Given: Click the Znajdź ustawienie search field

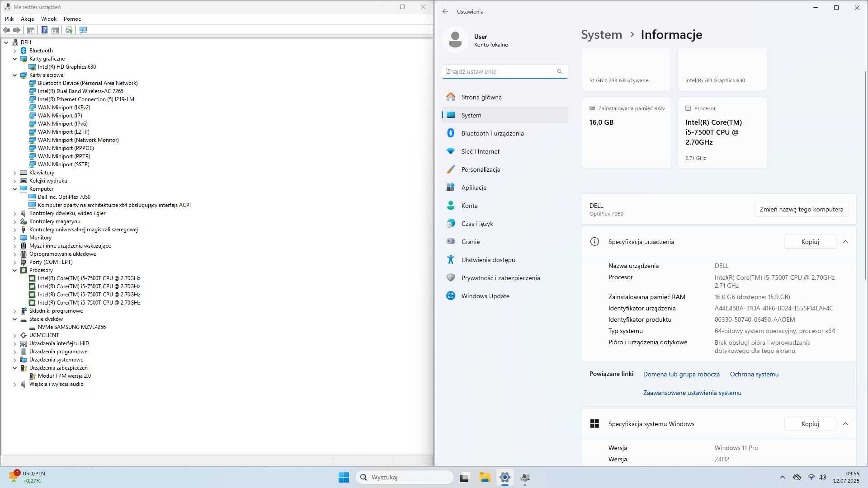Looking at the screenshot, I should coord(505,71).
